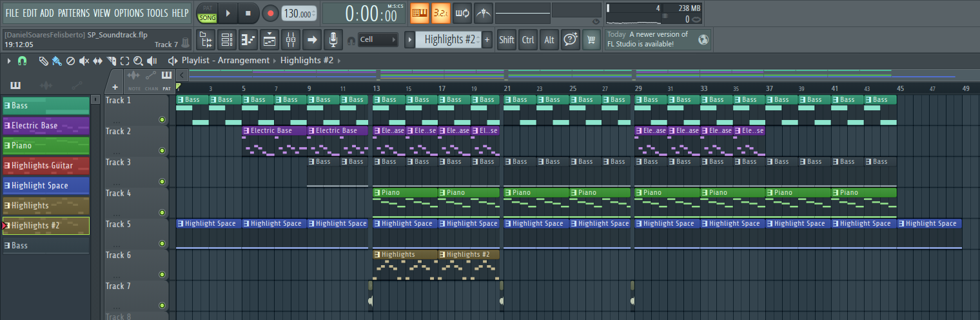Select Highlight Space pattern in picker
980x320 pixels.
pos(46,185)
